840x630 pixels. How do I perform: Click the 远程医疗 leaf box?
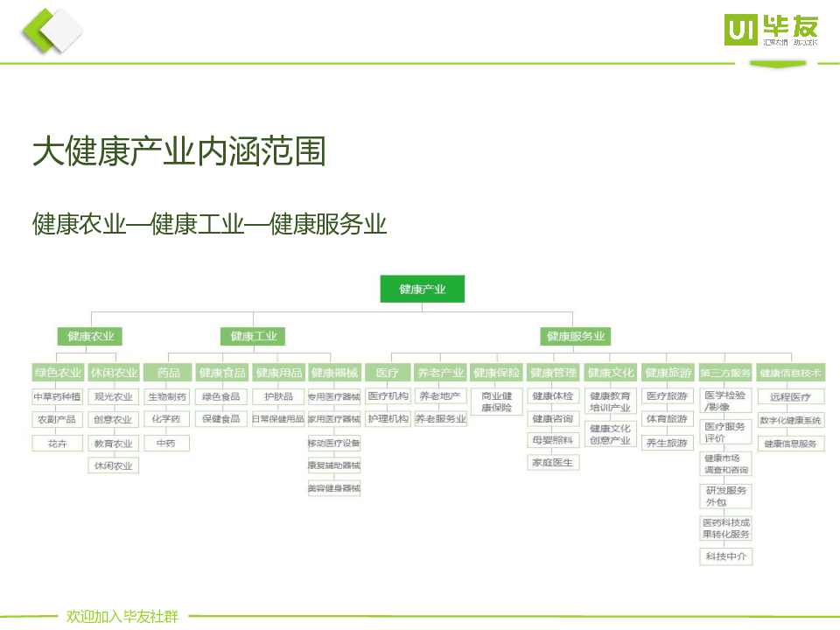pos(791,396)
